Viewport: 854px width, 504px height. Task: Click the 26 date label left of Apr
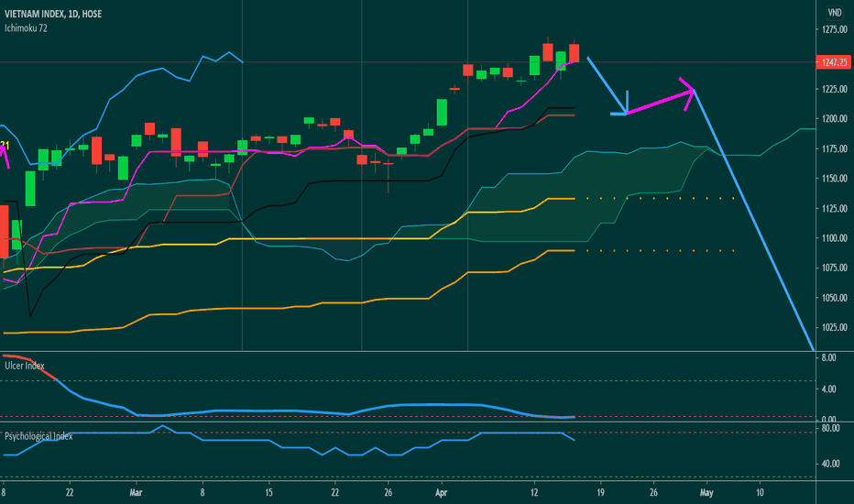388,493
